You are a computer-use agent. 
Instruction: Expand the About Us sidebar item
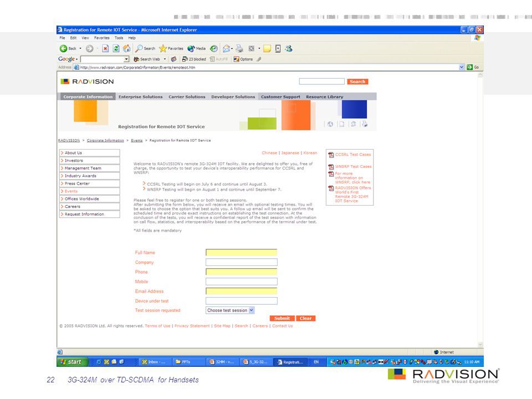90,153
